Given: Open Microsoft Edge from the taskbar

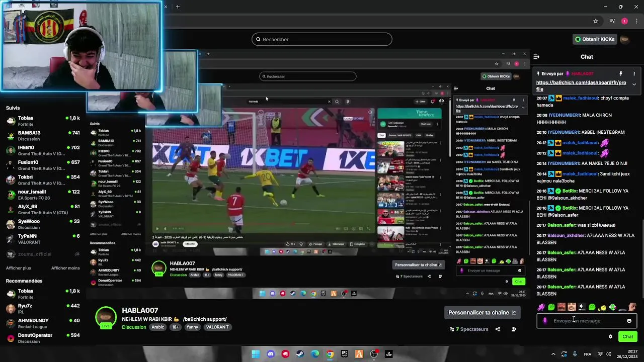Looking at the screenshot, I should click(315, 354).
